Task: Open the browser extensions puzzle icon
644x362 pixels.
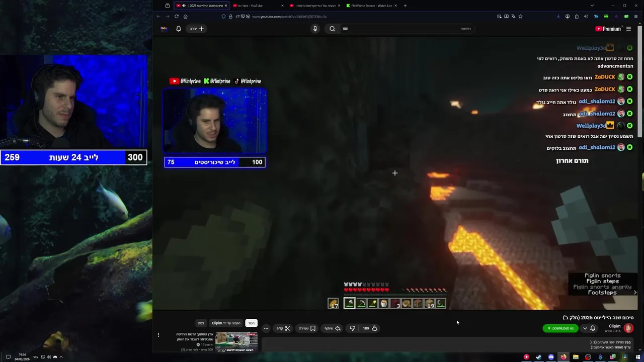Action: click(x=577, y=16)
